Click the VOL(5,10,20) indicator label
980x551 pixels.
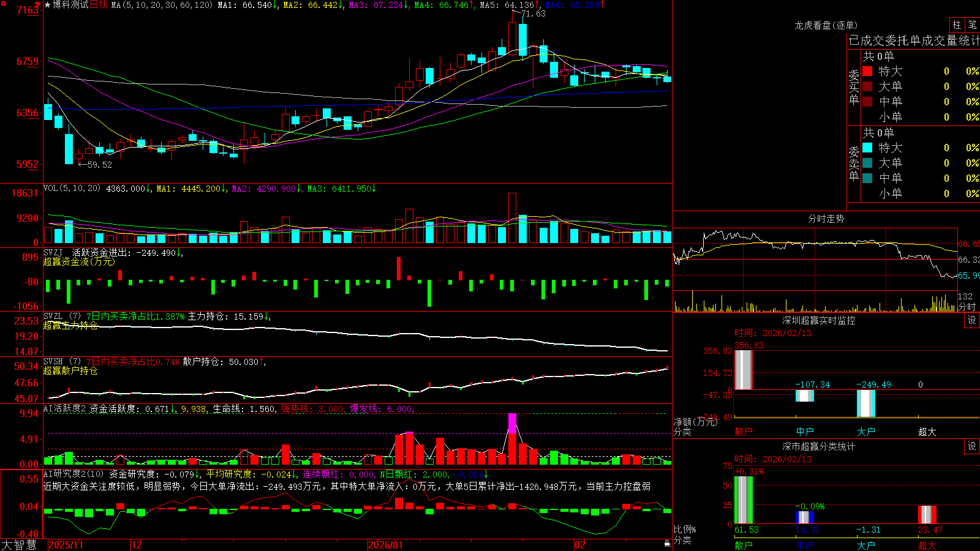[x=72, y=189]
